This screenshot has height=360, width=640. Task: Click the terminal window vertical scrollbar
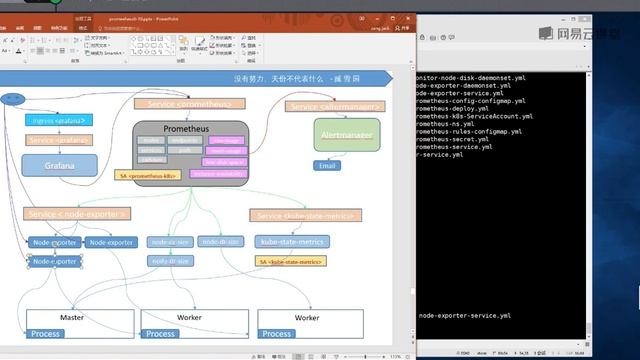coord(588,206)
